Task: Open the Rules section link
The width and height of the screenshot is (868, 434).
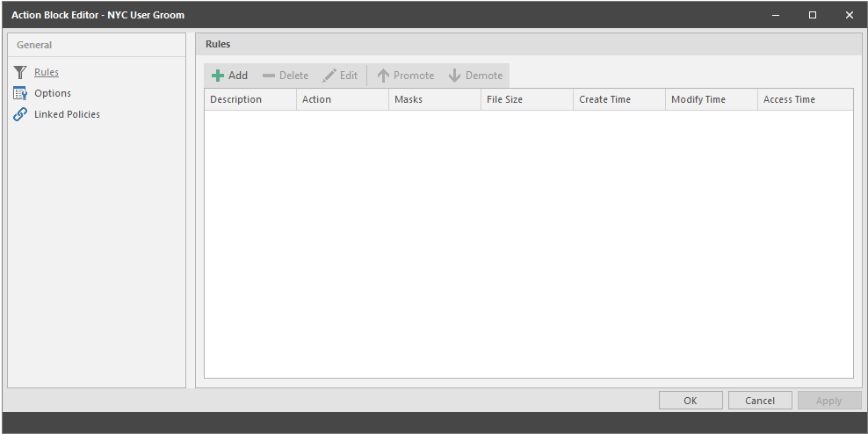Action: tap(47, 73)
